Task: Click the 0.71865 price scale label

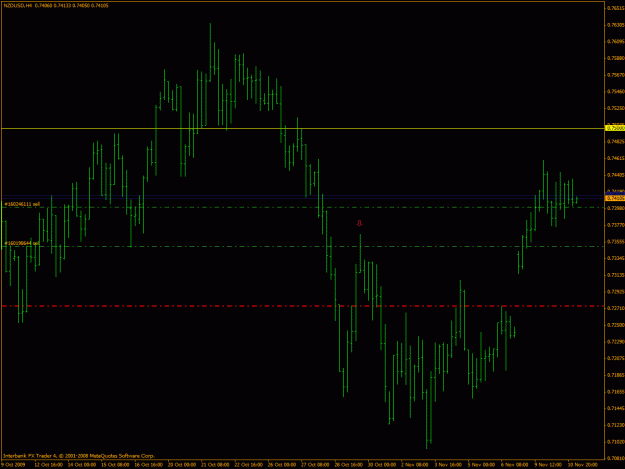Action: click(x=616, y=375)
